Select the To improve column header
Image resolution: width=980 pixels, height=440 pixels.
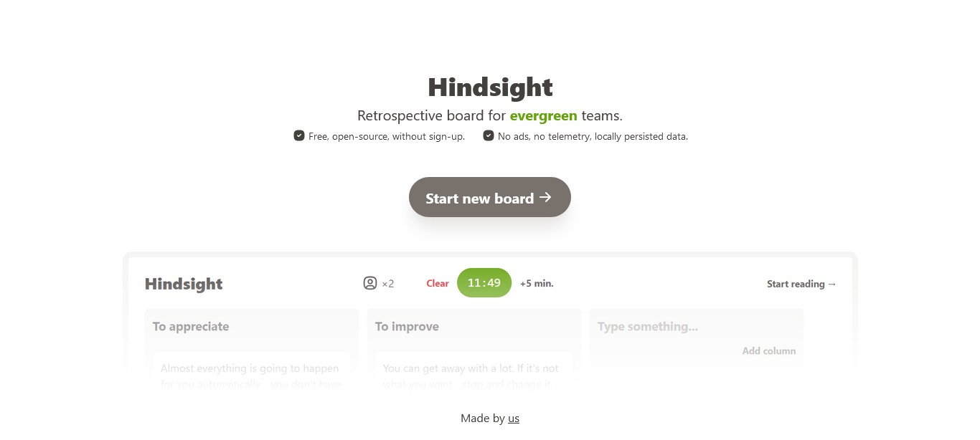tap(407, 327)
